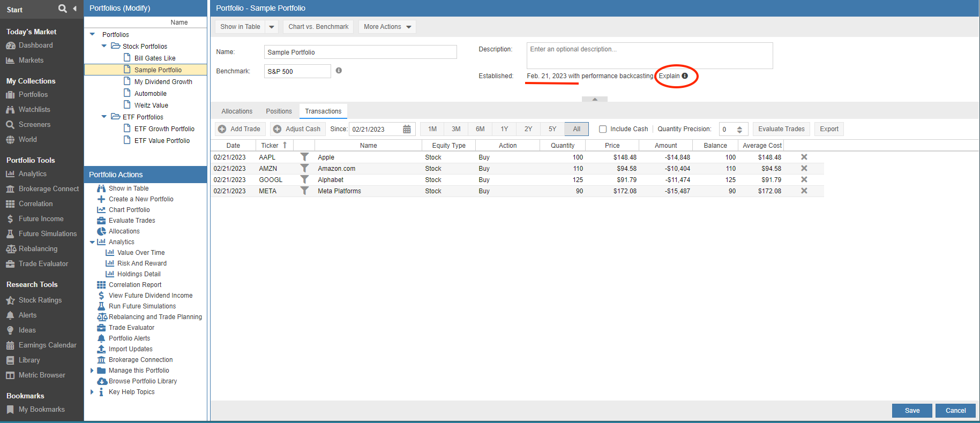Click the Evaluate Trades toolbar button

point(781,129)
